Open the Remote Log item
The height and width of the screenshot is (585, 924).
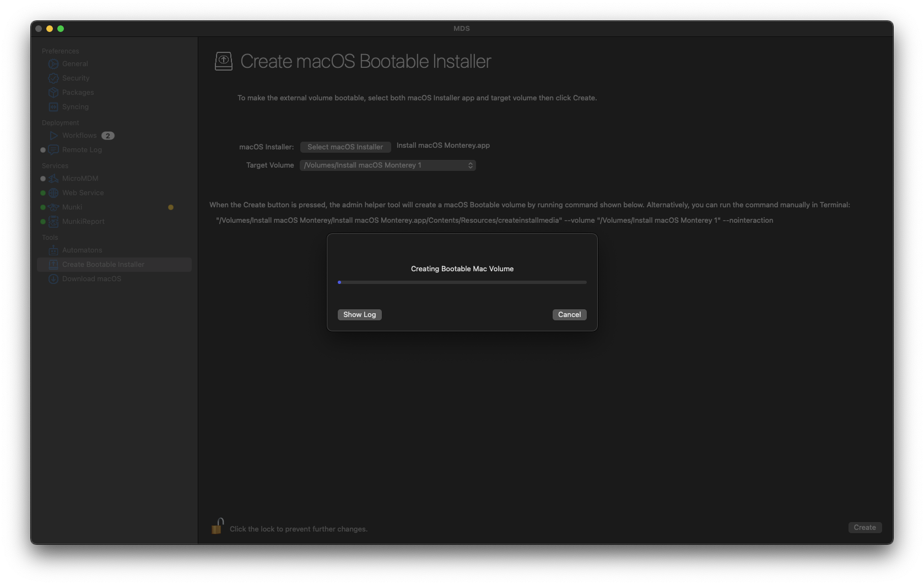pyautogui.click(x=82, y=150)
